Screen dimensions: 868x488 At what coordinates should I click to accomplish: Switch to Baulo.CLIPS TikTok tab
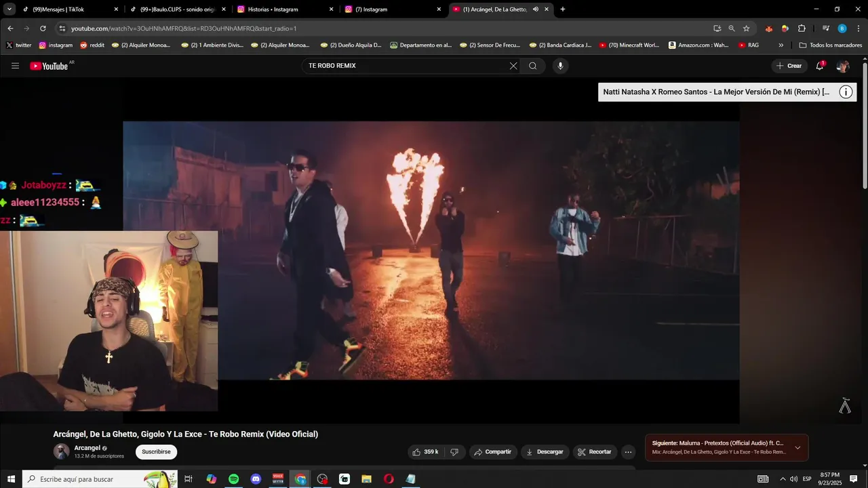176,9
